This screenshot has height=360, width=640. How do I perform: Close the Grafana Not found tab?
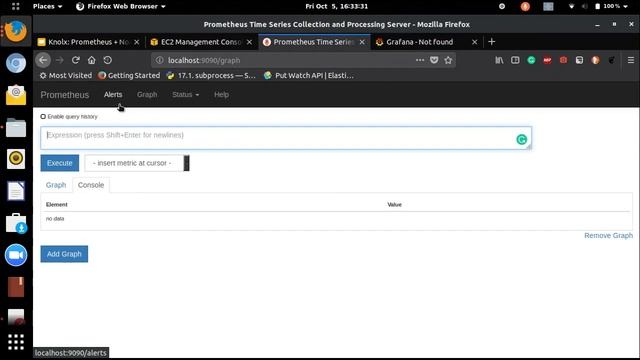click(474, 42)
